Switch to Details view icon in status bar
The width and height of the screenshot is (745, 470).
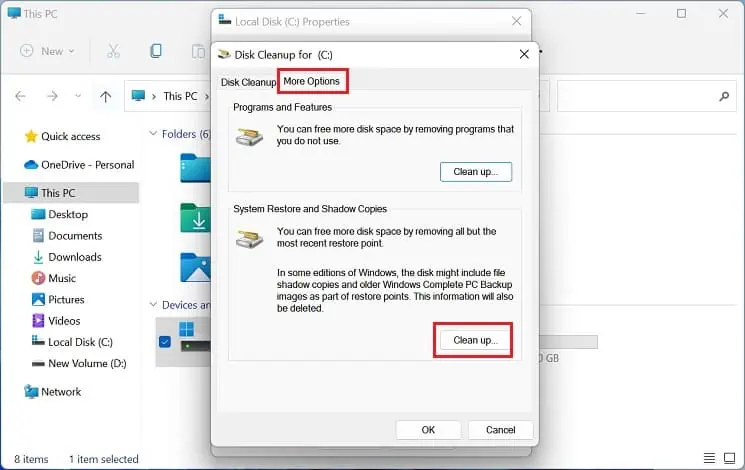709,458
